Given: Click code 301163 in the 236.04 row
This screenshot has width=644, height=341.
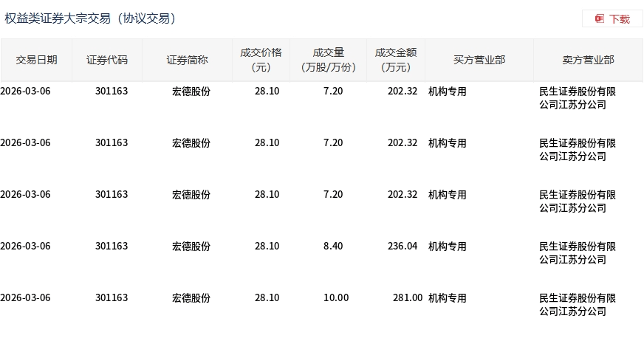Looking at the screenshot, I should point(112,247).
